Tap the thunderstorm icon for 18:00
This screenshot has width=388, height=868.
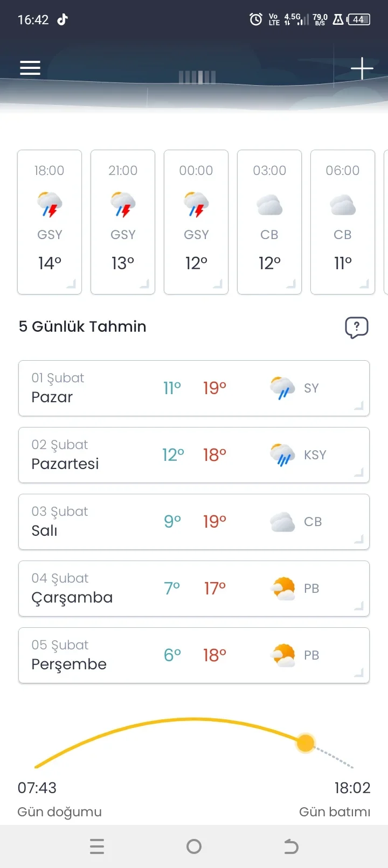pos(50,205)
